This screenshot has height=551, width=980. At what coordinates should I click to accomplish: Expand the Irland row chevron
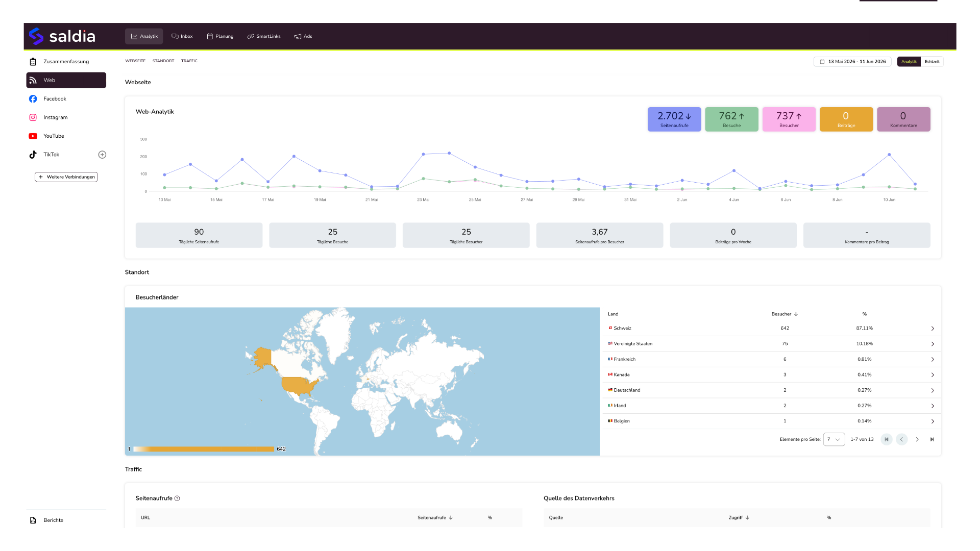(933, 406)
